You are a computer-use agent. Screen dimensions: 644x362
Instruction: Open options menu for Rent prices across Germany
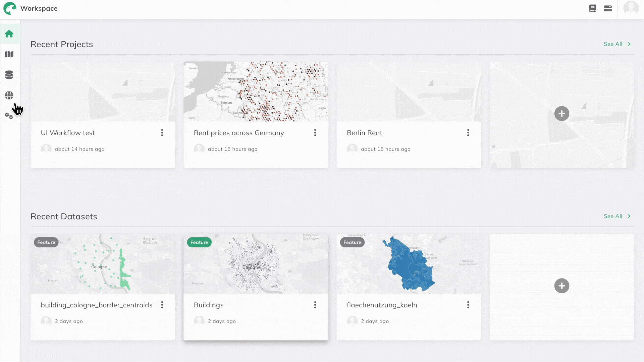click(315, 133)
